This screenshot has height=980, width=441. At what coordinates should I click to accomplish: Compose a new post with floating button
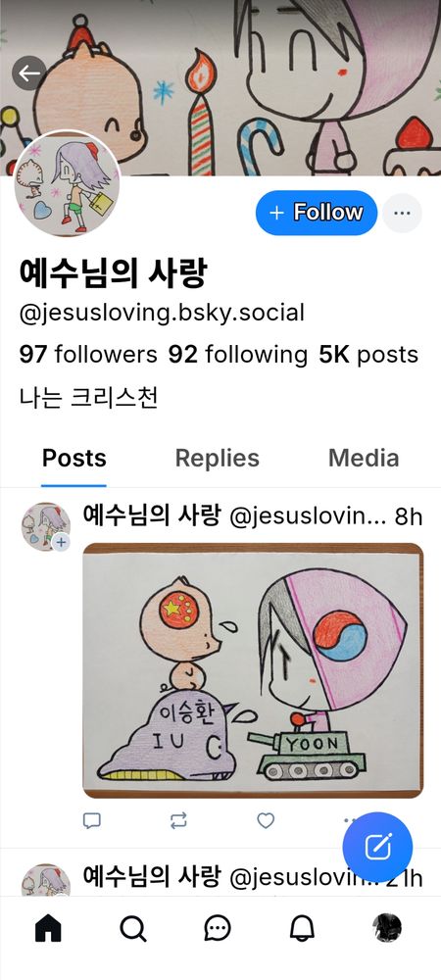coord(377,847)
